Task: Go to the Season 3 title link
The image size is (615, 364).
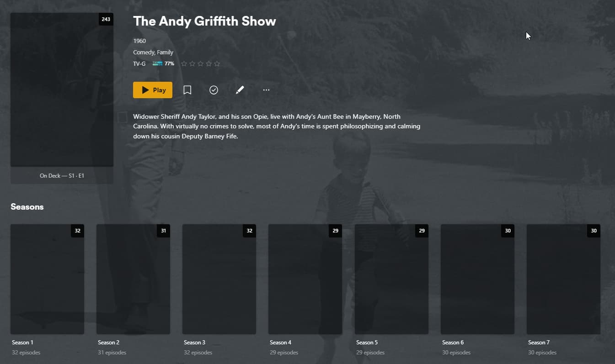Action: click(195, 343)
